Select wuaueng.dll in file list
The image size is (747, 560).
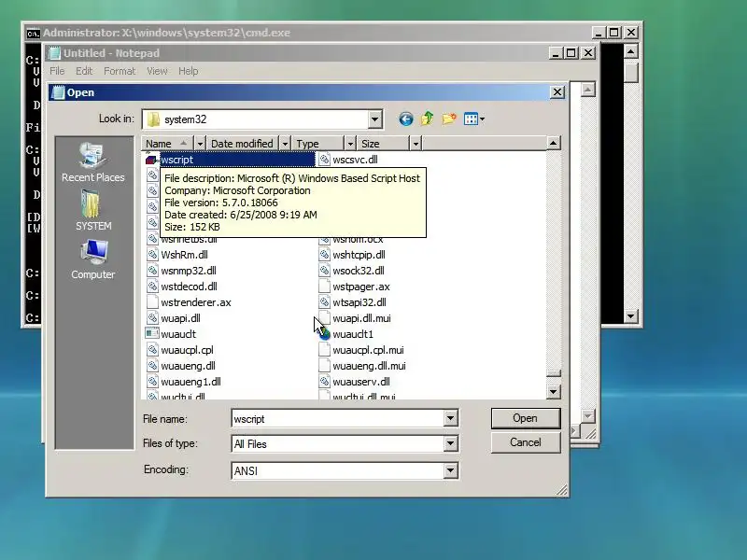(188, 366)
